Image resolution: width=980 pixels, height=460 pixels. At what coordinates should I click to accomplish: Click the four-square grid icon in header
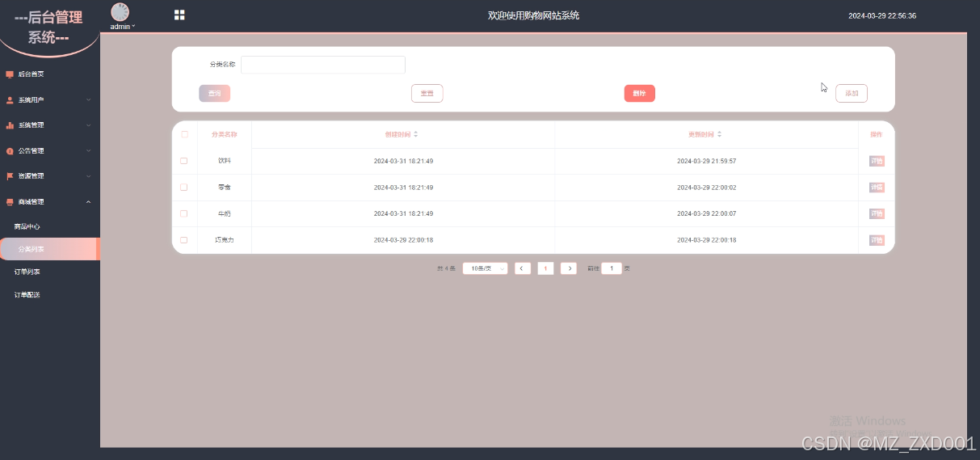tap(179, 15)
